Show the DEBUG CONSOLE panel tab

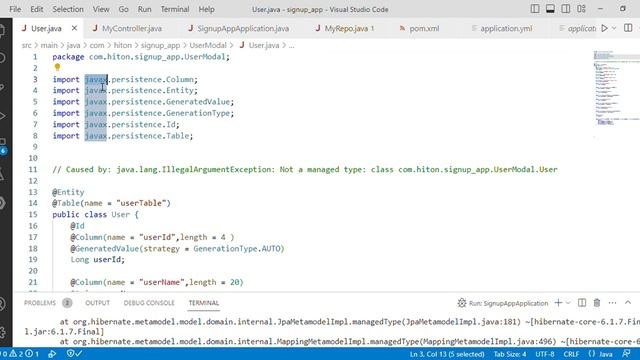coord(149,303)
